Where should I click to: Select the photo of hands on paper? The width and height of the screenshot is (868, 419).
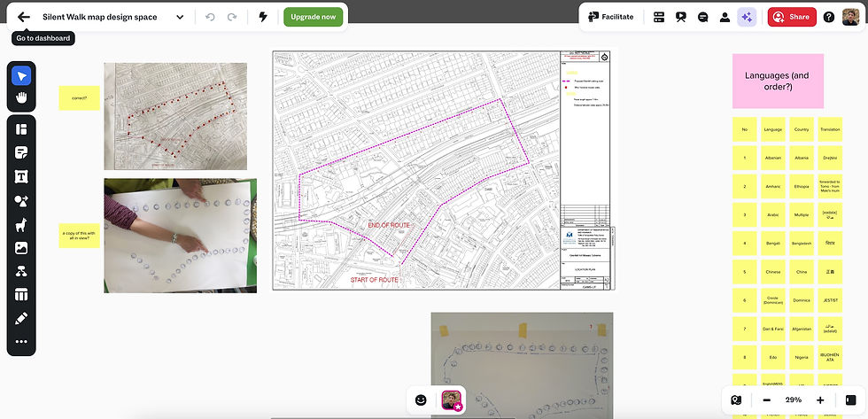(181, 236)
